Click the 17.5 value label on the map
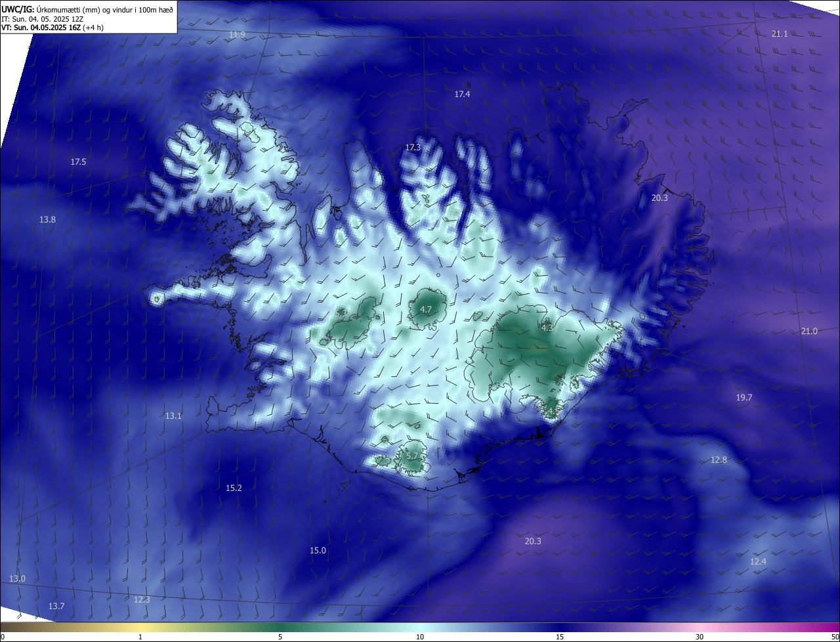The image size is (840, 642). (78, 161)
